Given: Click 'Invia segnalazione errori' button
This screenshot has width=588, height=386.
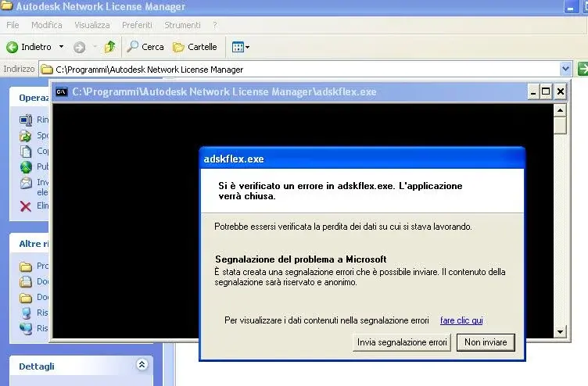Looking at the screenshot, I should (x=402, y=342).
